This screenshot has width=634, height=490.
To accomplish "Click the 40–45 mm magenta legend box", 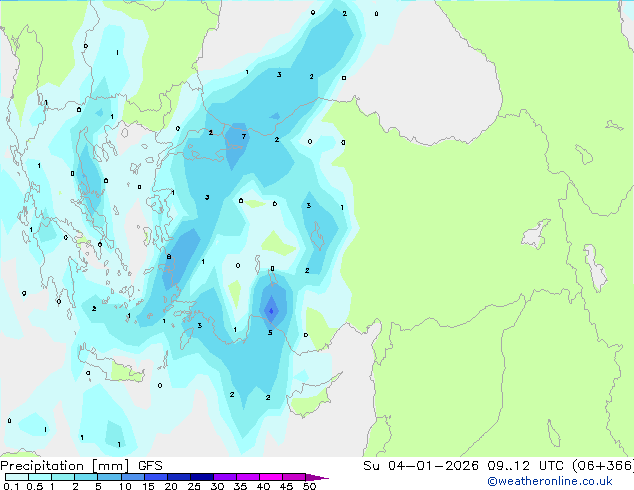I will tap(271, 477).
